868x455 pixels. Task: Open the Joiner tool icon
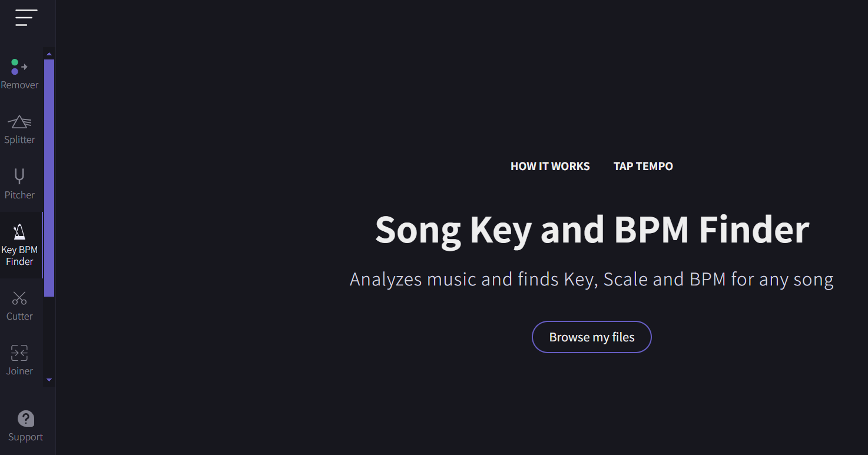(x=19, y=353)
